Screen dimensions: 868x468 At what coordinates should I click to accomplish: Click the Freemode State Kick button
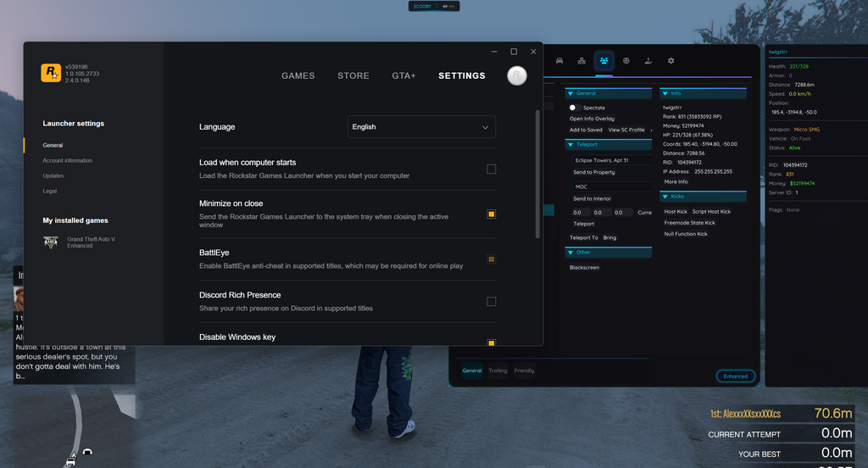(690, 223)
